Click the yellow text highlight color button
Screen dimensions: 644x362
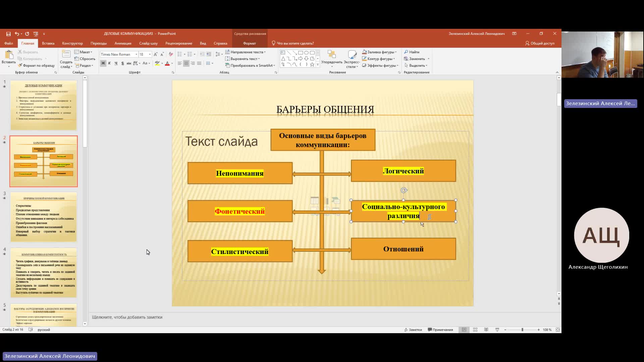[157, 63]
